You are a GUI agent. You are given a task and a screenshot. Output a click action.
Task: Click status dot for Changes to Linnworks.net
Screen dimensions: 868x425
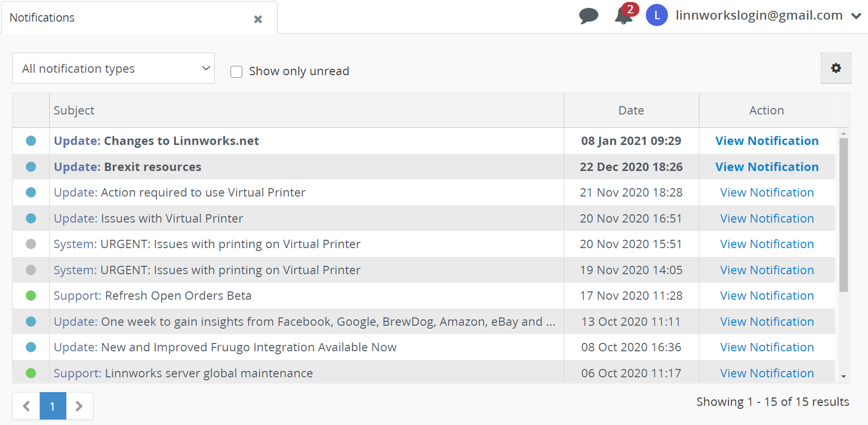[31, 141]
